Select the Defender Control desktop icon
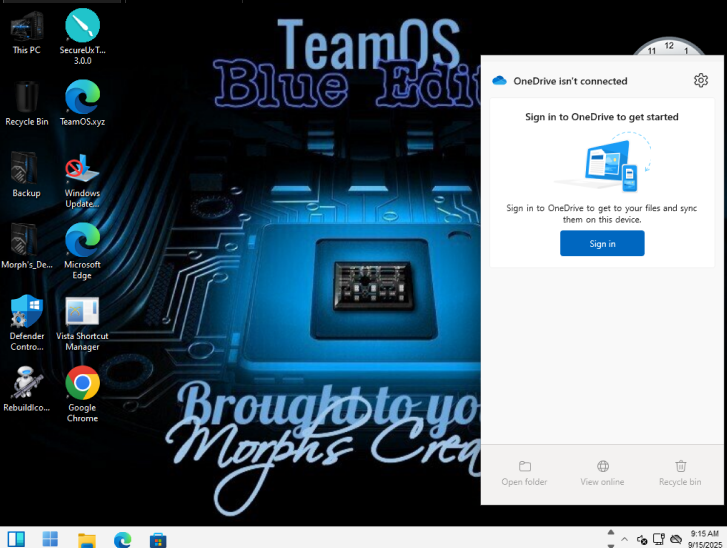The height and width of the screenshot is (548, 727). pyautogui.click(x=26, y=323)
